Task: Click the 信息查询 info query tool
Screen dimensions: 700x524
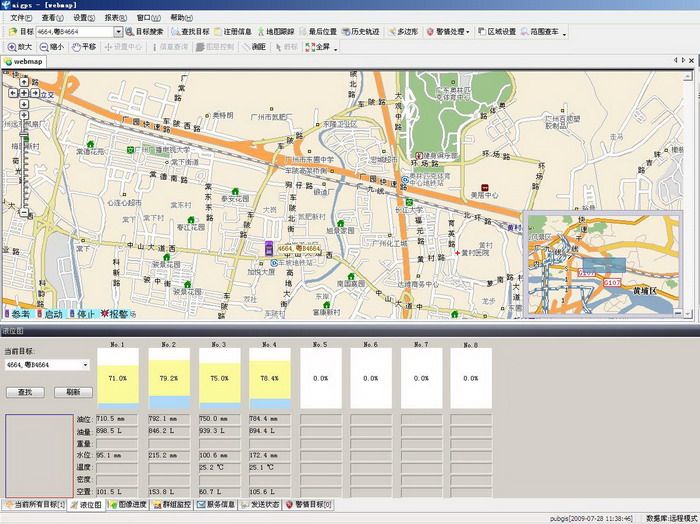Action: (170, 47)
